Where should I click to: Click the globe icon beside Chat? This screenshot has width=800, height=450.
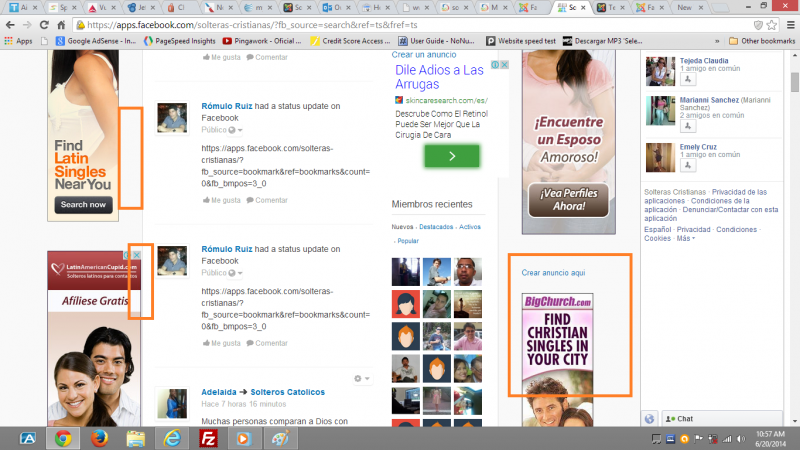click(x=649, y=419)
